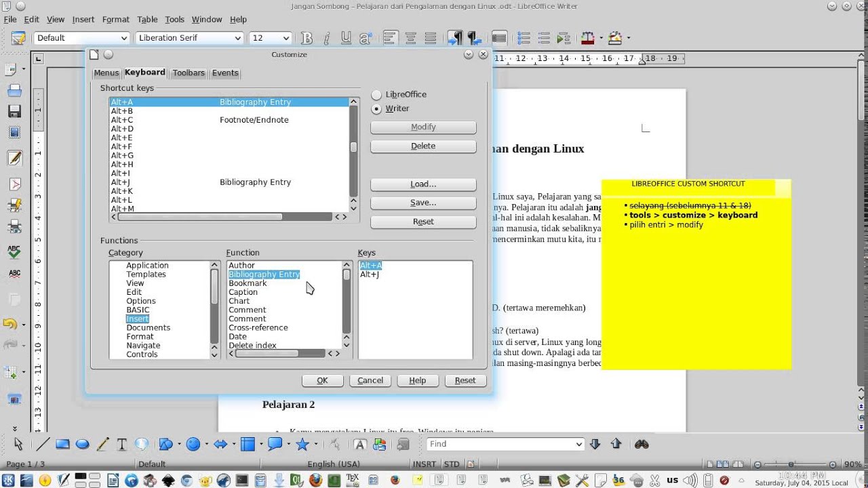Toggle bullet list icon
The image size is (868, 488).
(x=543, y=38)
